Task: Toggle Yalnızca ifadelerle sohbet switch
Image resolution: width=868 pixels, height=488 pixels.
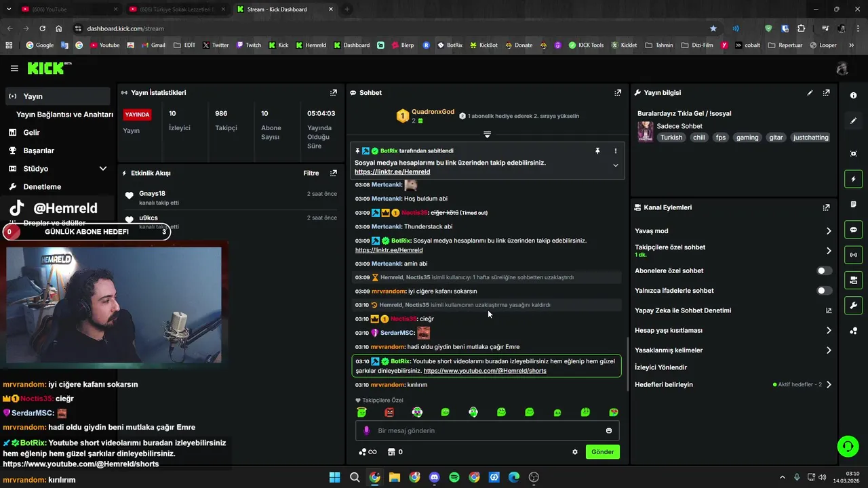Action: pos(824,291)
